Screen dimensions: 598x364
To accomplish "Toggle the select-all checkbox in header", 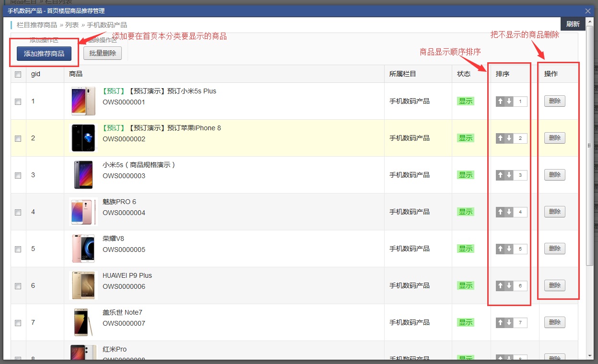I will pos(18,74).
